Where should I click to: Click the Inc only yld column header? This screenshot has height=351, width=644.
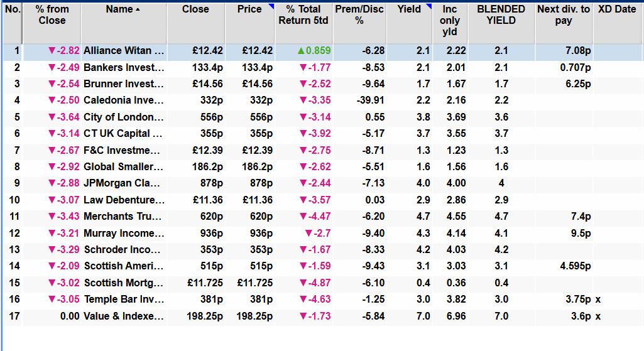[x=450, y=21]
